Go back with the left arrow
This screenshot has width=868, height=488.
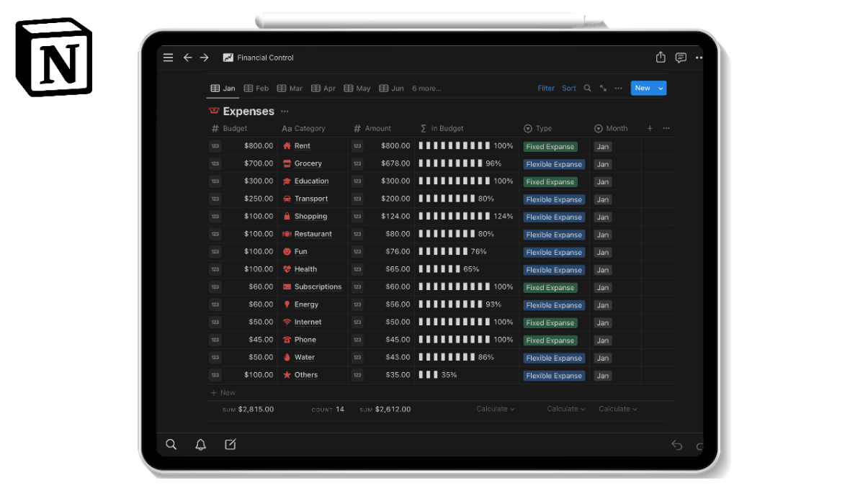(x=188, y=58)
